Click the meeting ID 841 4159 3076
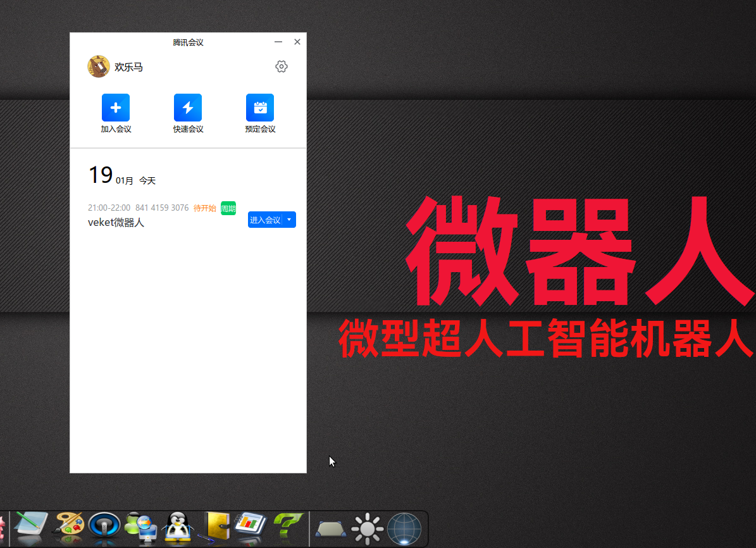This screenshot has height=548, width=756. [x=162, y=208]
